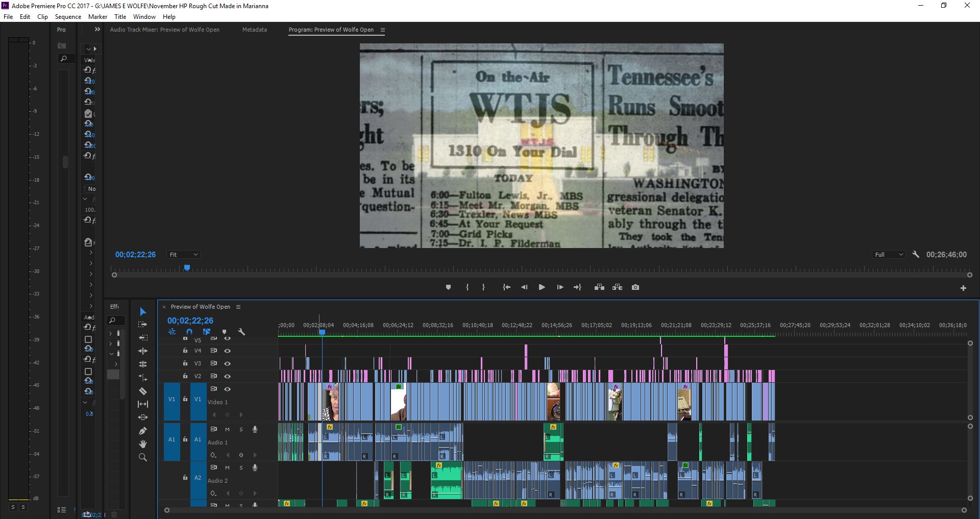The image size is (980, 519).
Task: Open the Edit menu
Action: pyautogui.click(x=25, y=16)
